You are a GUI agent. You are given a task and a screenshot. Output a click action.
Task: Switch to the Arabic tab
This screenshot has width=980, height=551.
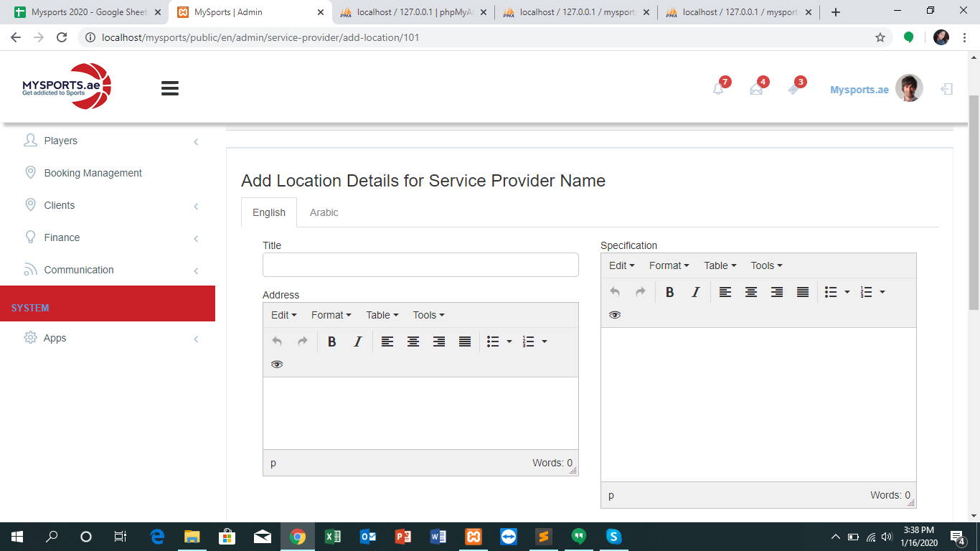pos(324,212)
